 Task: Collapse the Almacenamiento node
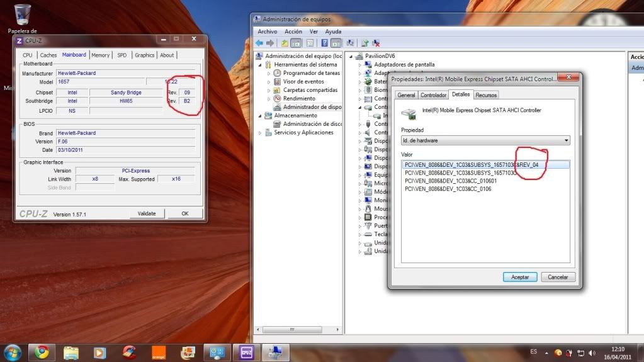click(260, 116)
